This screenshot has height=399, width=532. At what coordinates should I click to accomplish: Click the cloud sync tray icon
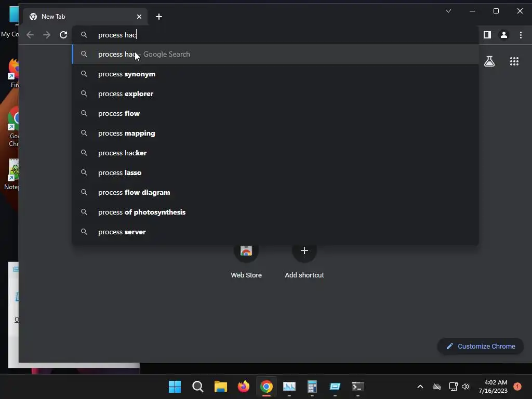pyautogui.click(x=437, y=387)
